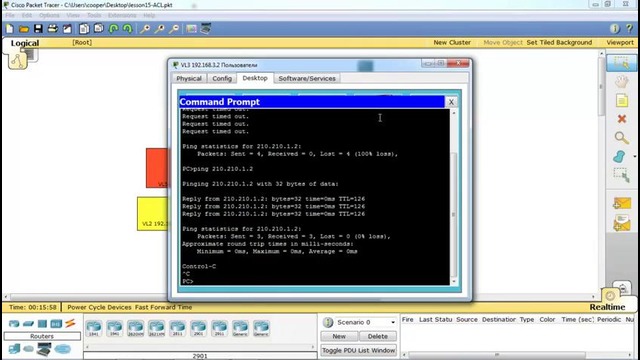
Task: Click the Logical workspace label
Action: point(25,43)
